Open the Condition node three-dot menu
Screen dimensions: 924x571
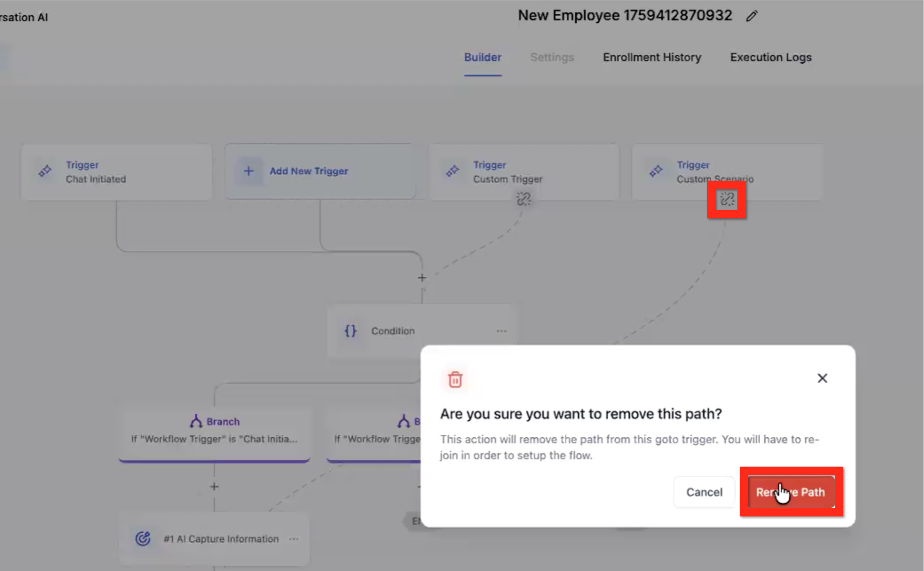tap(501, 331)
